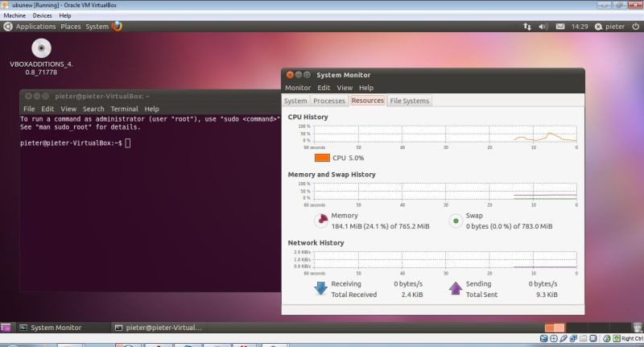This screenshot has width=644, height=347.
Task: Open System Monitor's Help menu
Action: coord(366,88)
